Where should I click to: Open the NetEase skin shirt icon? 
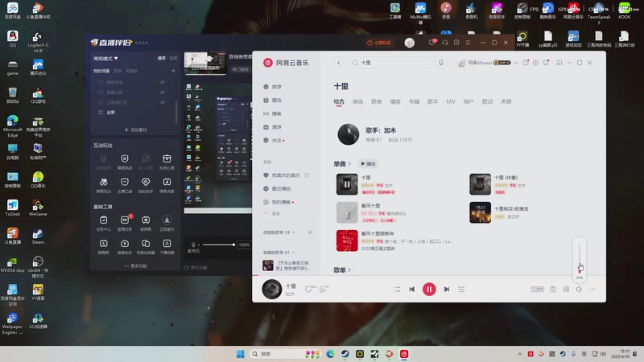point(546,63)
